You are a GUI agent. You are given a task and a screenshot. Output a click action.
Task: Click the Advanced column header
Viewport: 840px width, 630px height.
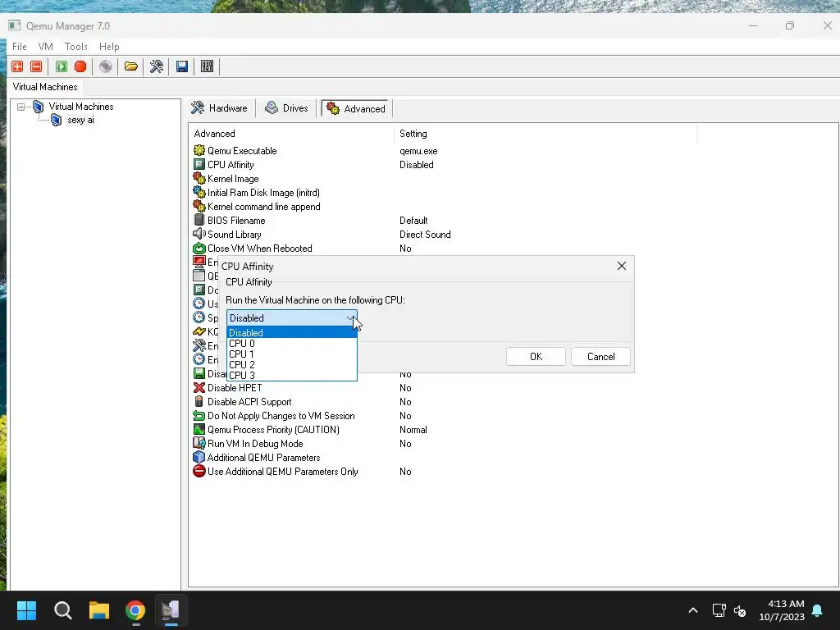pyautogui.click(x=291, y=134)
